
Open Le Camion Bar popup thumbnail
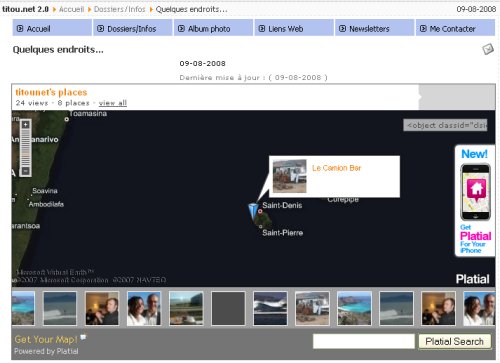[x=289, y=176]
